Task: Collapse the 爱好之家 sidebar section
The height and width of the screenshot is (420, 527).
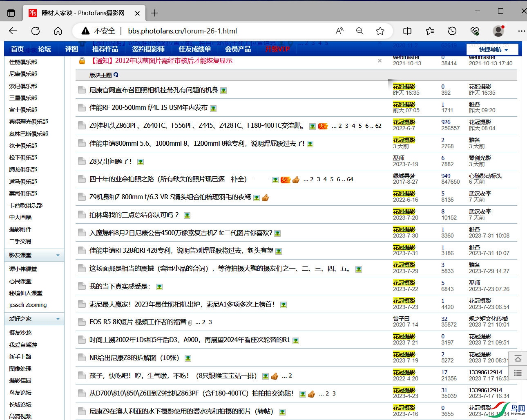Action: point(58,319)
